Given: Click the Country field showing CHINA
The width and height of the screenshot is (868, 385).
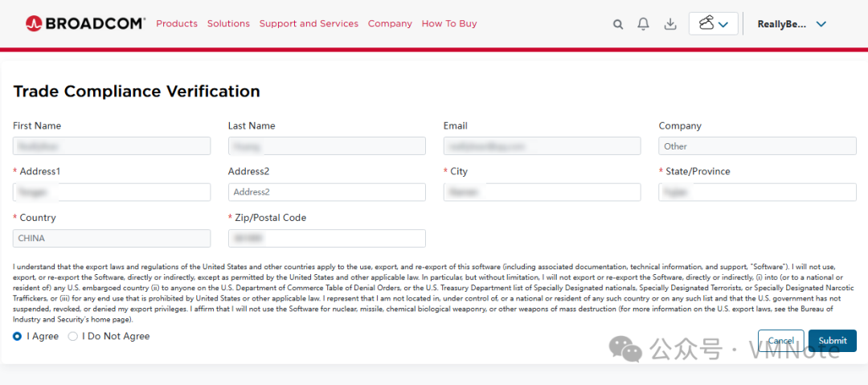Looking at the screenshot, I should click(x=111, y=238).
